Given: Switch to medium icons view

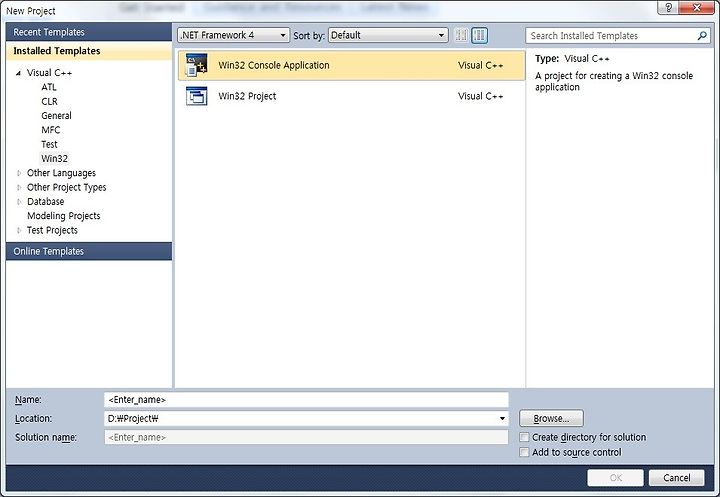Looking at the screenshot, I should click(479, 35).
